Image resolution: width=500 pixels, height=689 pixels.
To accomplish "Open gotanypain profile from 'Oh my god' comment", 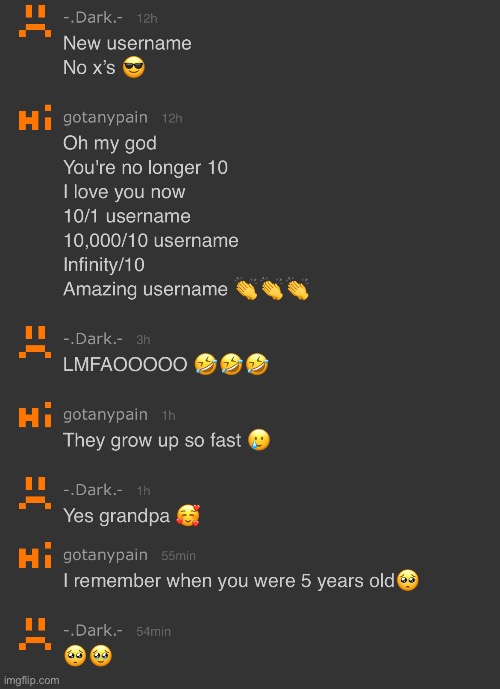I will coord(105,118).
